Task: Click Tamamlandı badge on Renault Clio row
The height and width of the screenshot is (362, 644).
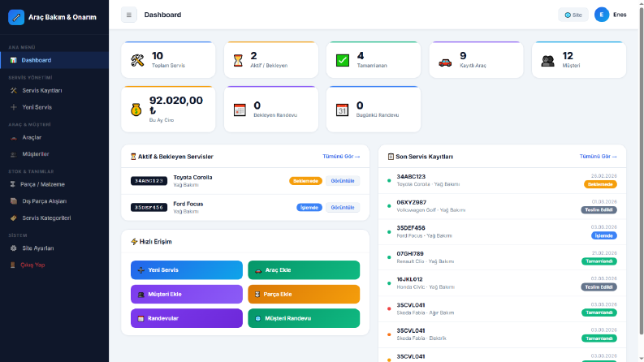Action: [599, 261]
